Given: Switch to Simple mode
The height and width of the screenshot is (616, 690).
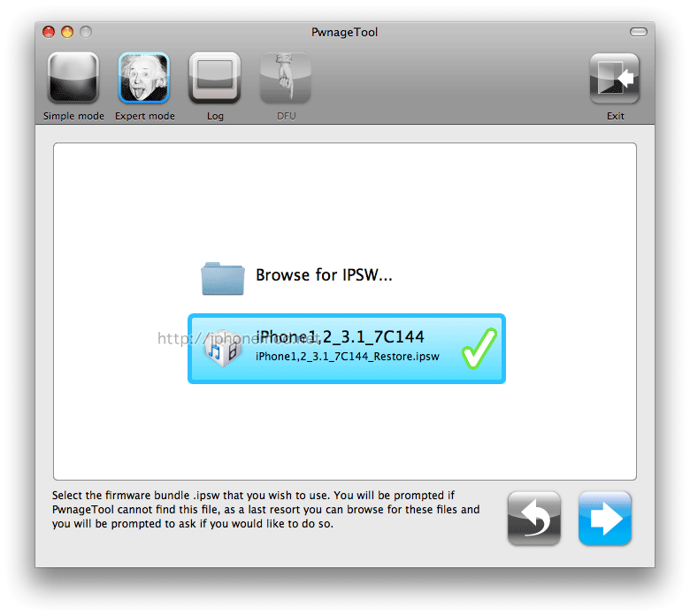Looking at the screenshot, I should click(73, 79).
